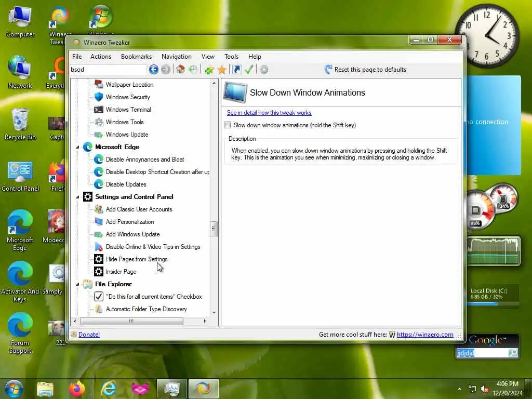Screen dimensions: 532x399
Task: Select Hide Pages from Settings item
Action: click(x=137, y=259)
